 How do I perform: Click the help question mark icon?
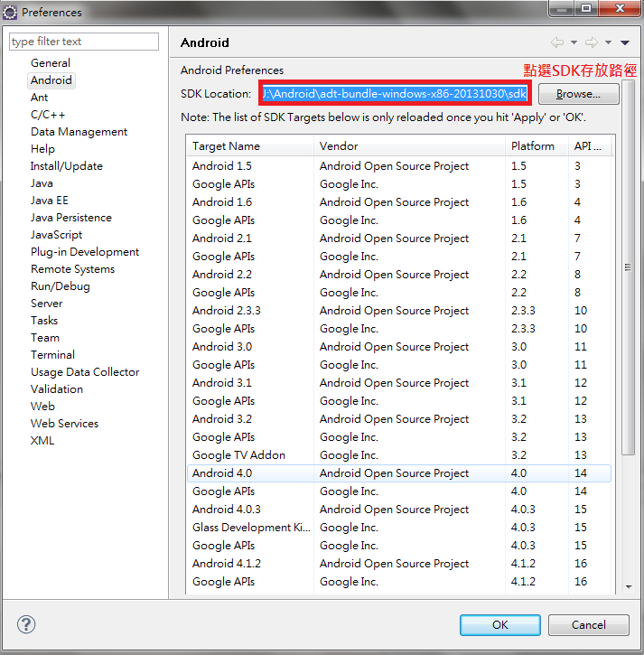pyautogui.click(x=26, y=624)
